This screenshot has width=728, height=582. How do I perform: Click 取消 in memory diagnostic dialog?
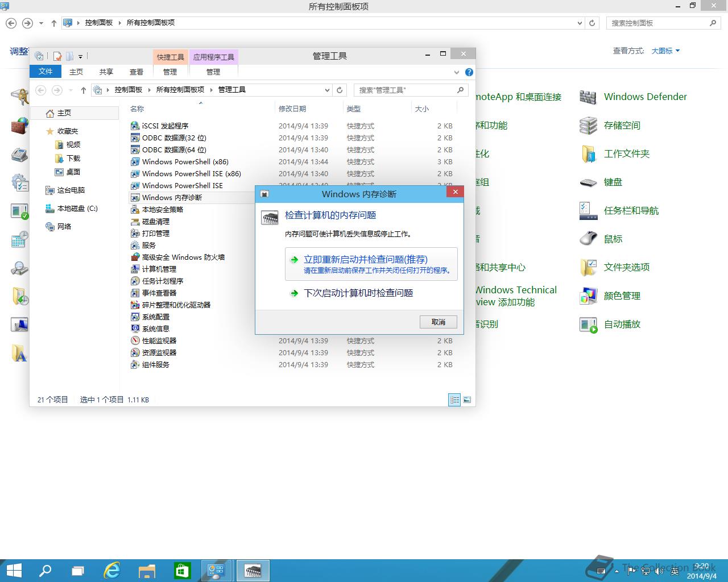tap(439, 322)
